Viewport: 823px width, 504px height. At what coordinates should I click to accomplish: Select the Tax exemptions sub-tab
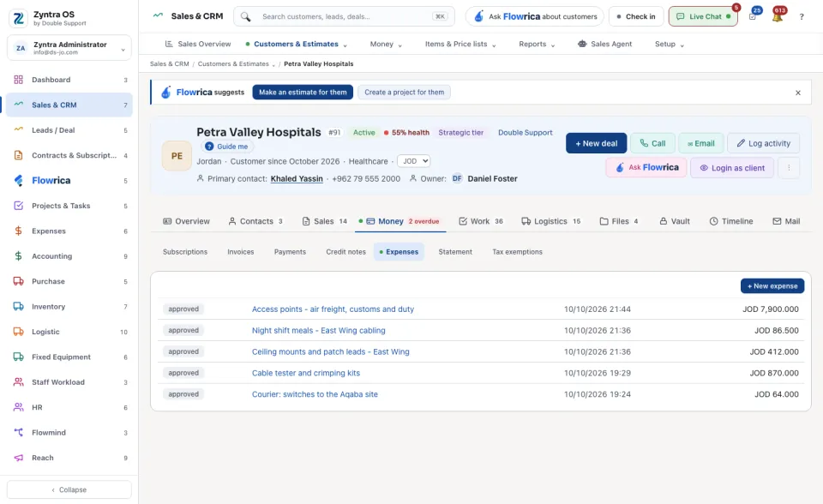(x=517, y=252)
